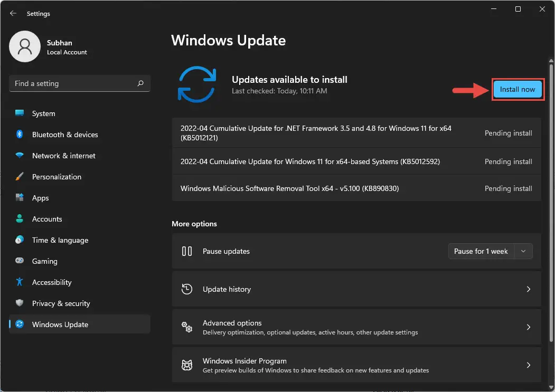Click the Network wifi icon
The width and height of the screenshot is (555, 392).
click(20, 156)
